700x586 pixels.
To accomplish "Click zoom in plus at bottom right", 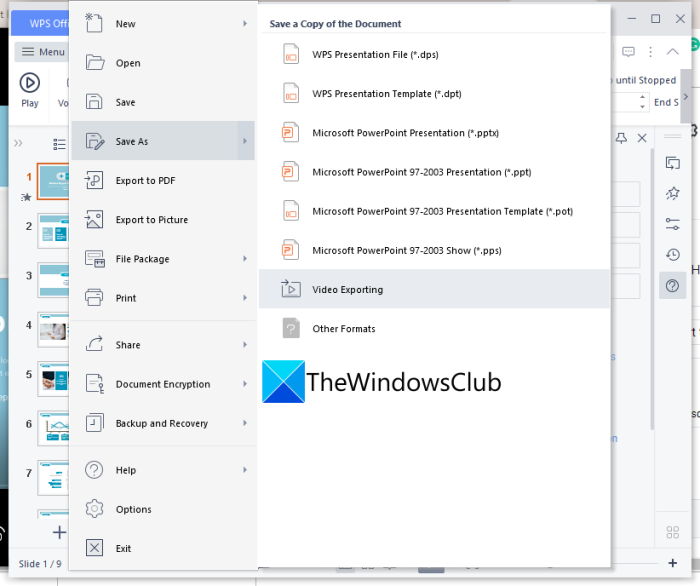I will click(672, 563).
